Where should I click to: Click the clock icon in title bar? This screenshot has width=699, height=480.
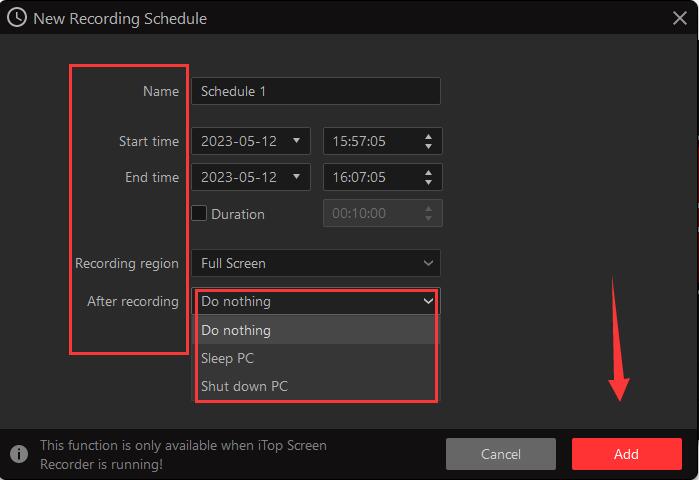coord(17,18)
